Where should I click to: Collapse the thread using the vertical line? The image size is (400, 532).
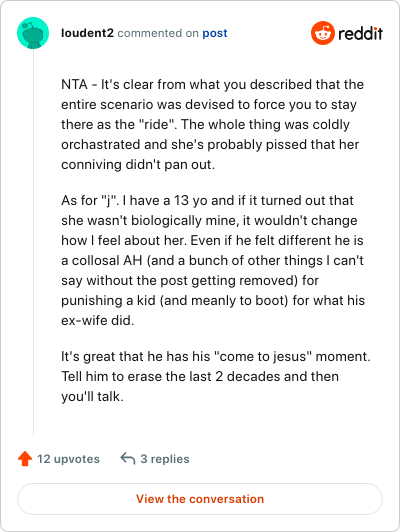pos(33,242)
